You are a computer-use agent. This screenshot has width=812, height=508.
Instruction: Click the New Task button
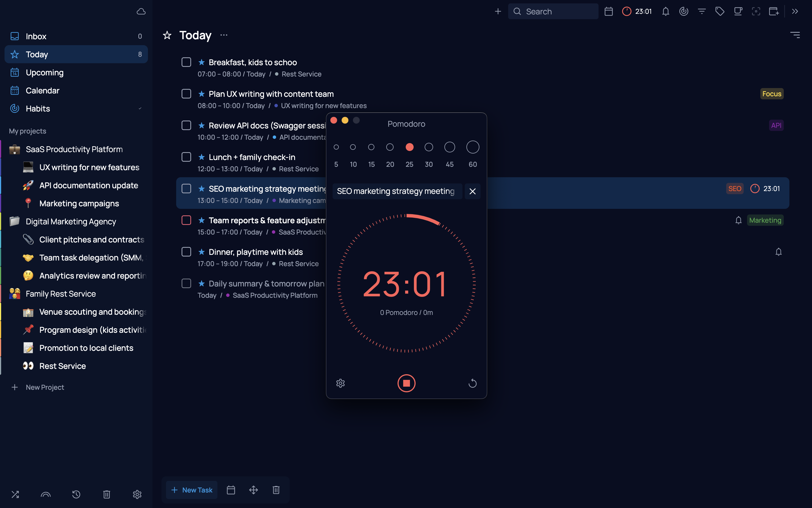pos(192,490)
